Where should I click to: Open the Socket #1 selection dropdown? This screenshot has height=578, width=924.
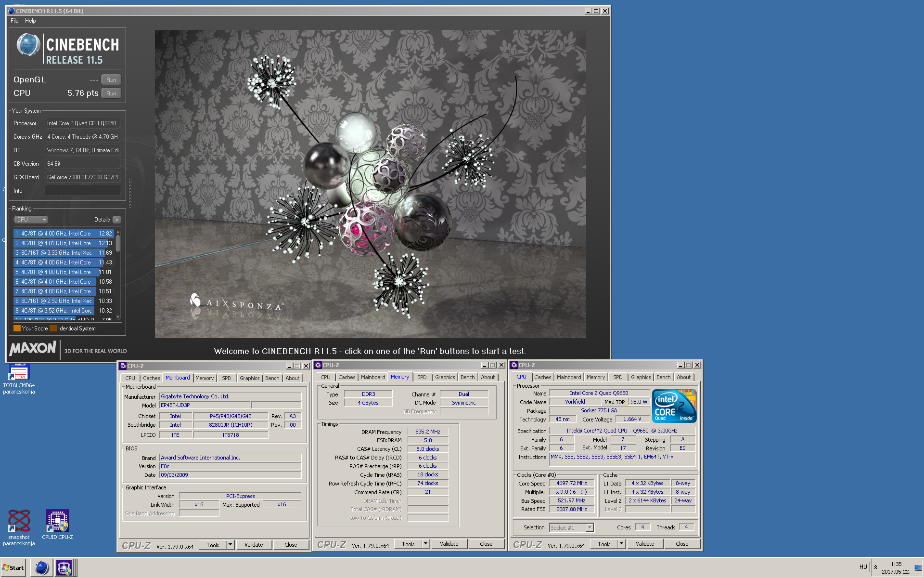tap(571, 527)
